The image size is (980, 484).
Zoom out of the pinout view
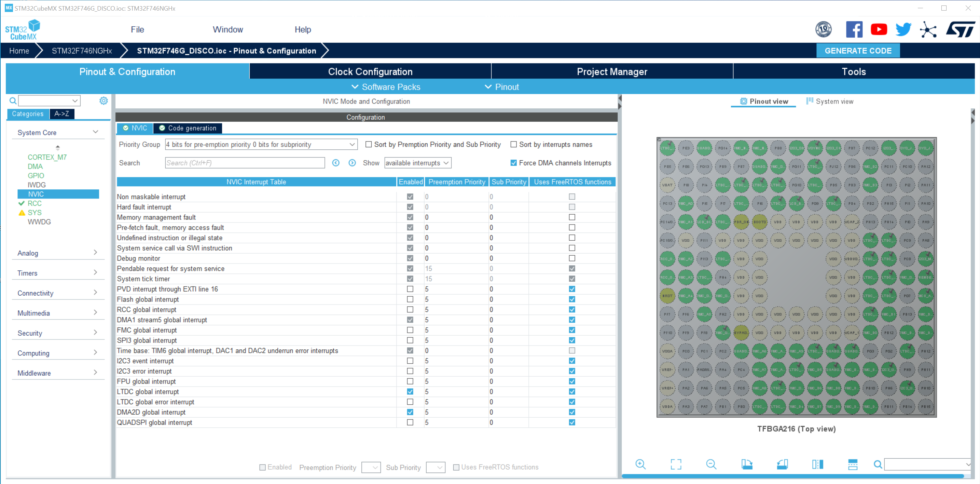coord(711,464)
